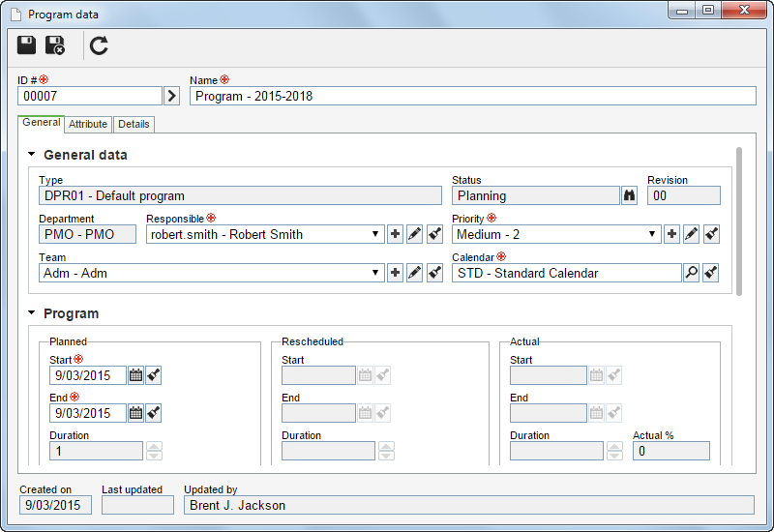The image size is (774, 532).
Task: Click the Save disk icon in toolbar
Action: coord(27,45)
